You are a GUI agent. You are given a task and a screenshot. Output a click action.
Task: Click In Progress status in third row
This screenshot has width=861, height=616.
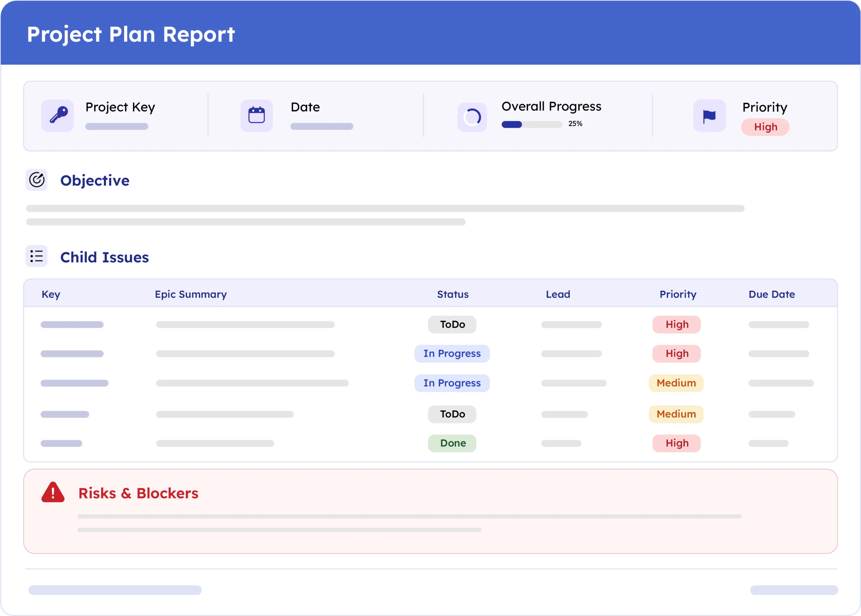452,383
